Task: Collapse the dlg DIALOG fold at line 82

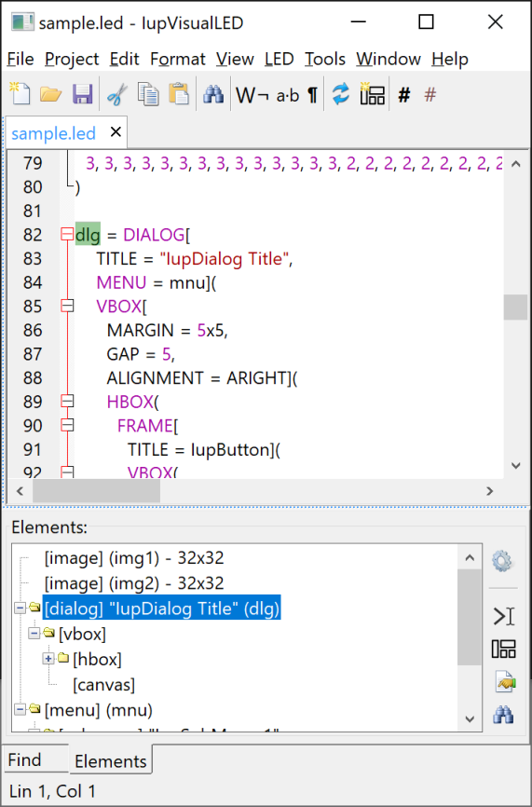Action: click(67, 235)
